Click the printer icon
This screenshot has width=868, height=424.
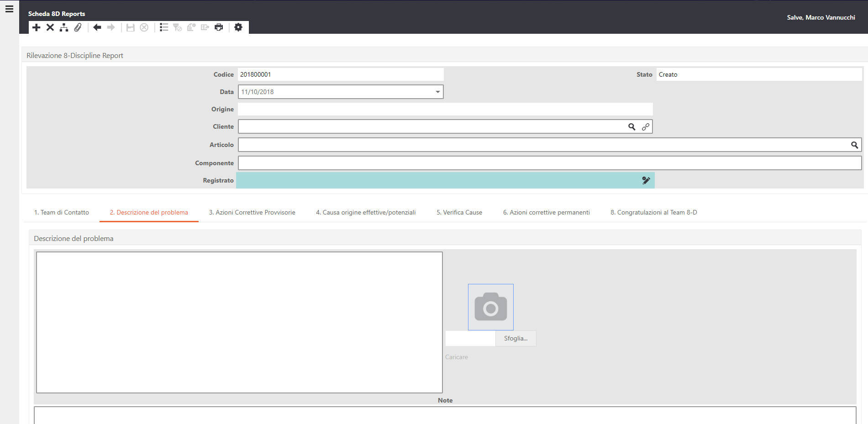point(219,27)
